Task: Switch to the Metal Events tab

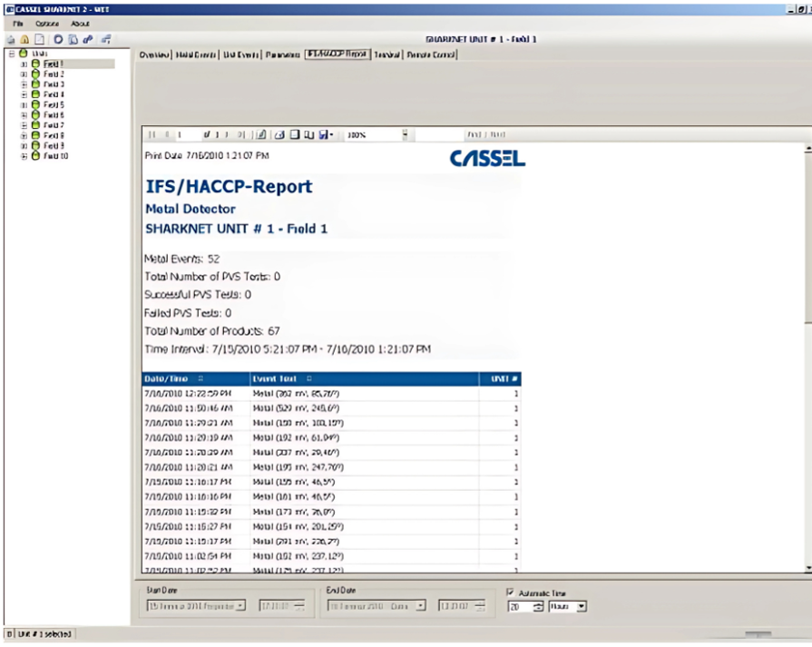Action: pos(196,55)
